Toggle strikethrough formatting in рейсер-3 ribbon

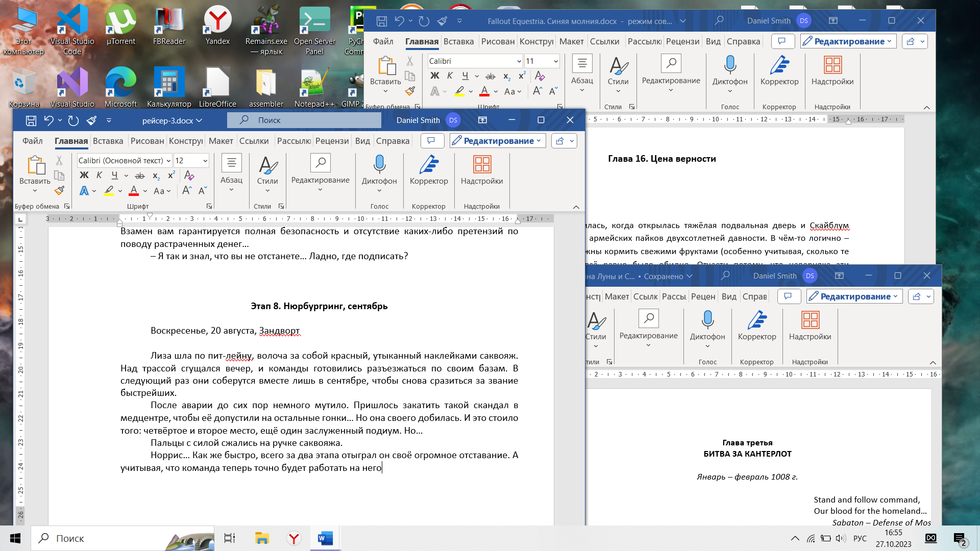(x=139, y=176)
